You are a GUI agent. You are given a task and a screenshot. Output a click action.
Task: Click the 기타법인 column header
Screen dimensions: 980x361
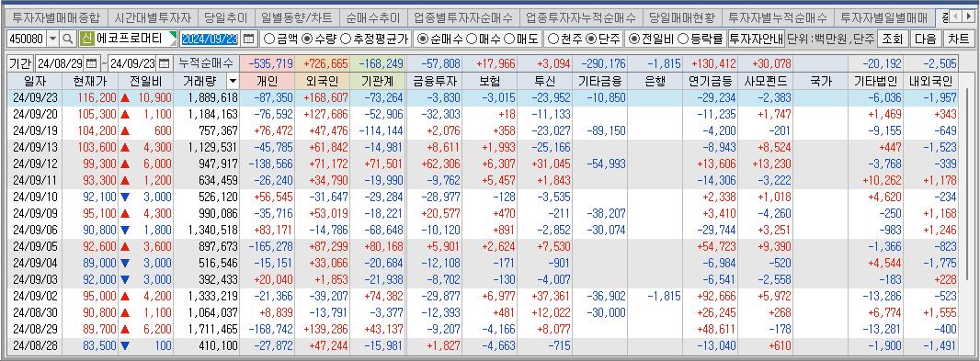pyautogui.click(x=876, y=81)
